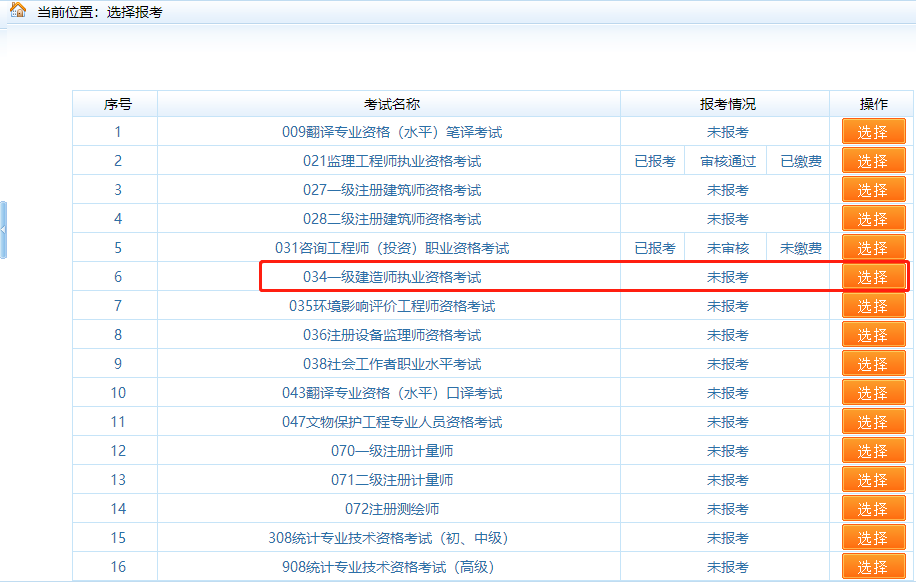Select the 028二级注册建筑师资格考试 exam button

(872, 219)
